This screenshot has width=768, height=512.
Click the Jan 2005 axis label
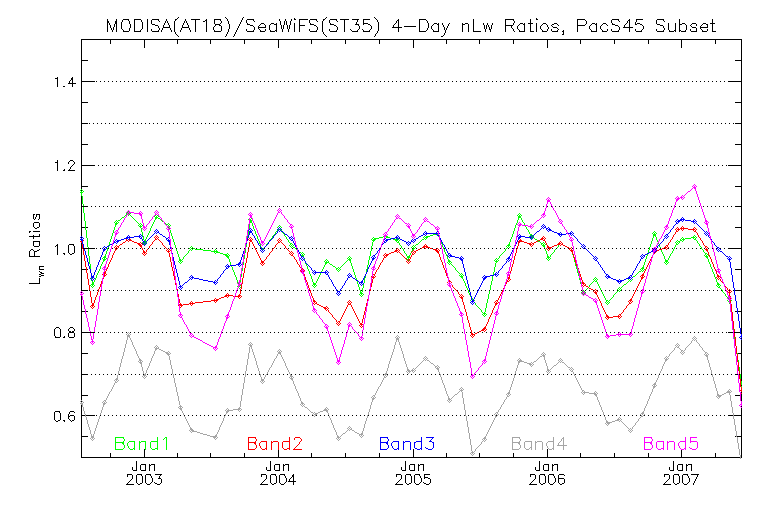pos(413,473)
